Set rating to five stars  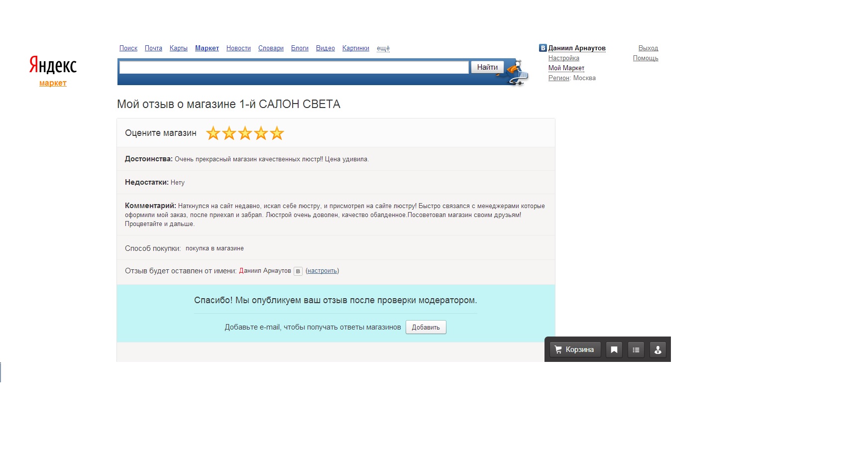pyautogui.click(x=277, y=133)
